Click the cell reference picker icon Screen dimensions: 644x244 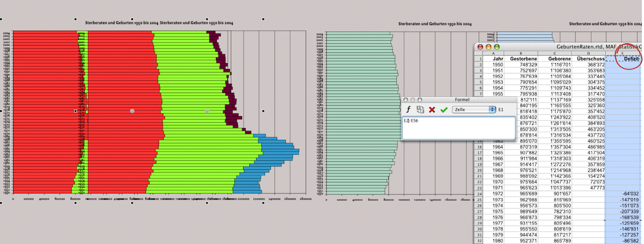tap(420, 110)
